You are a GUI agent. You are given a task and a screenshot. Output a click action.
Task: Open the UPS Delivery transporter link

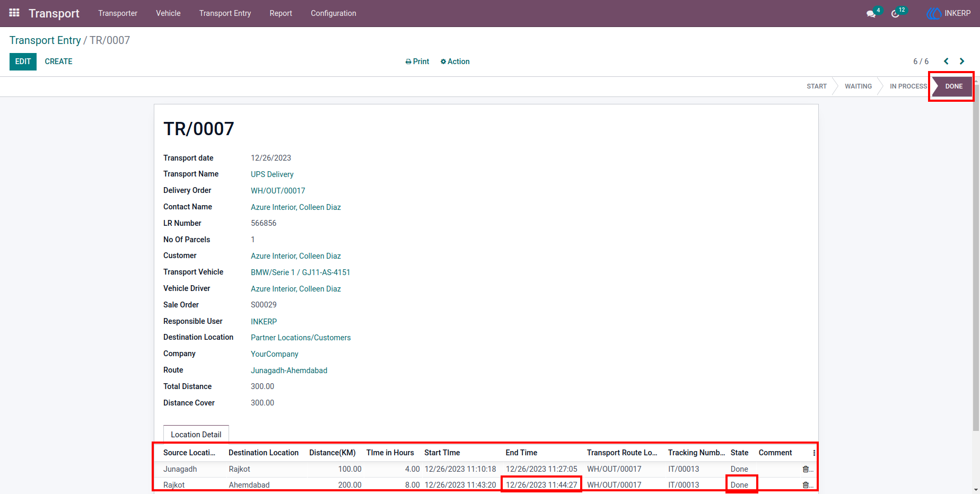(x=272, y=174)
